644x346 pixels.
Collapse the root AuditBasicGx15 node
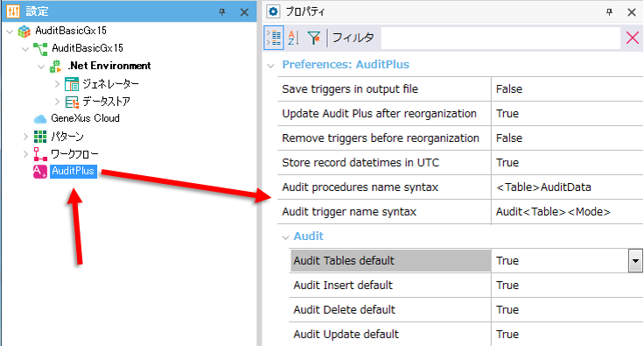[10, 32]
